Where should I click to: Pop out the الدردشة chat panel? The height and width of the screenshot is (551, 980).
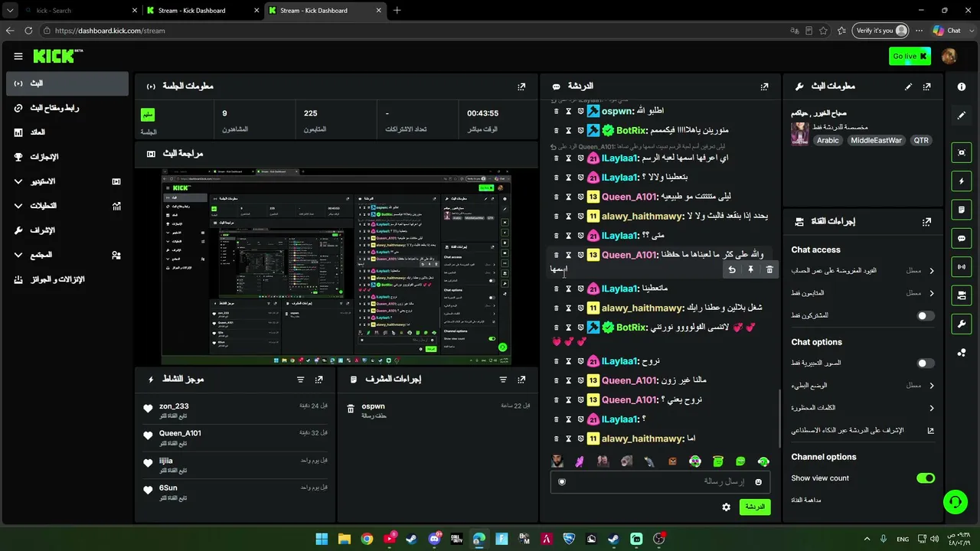pyautogui.click(x=764, y=86)
